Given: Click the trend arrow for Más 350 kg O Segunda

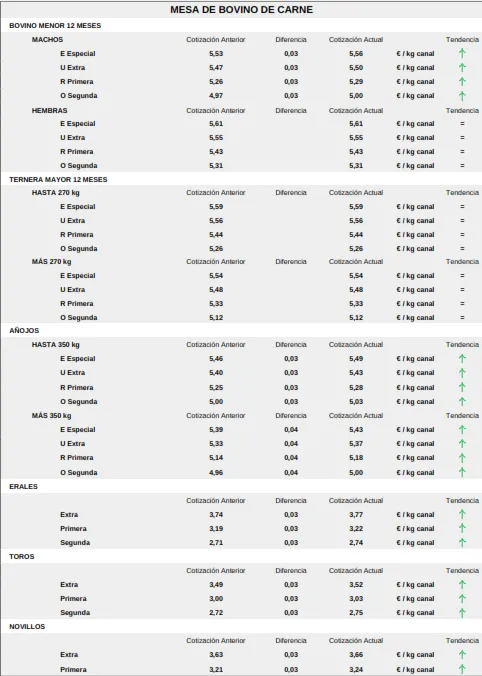Looking at the screenshot, I should [462, 473].
